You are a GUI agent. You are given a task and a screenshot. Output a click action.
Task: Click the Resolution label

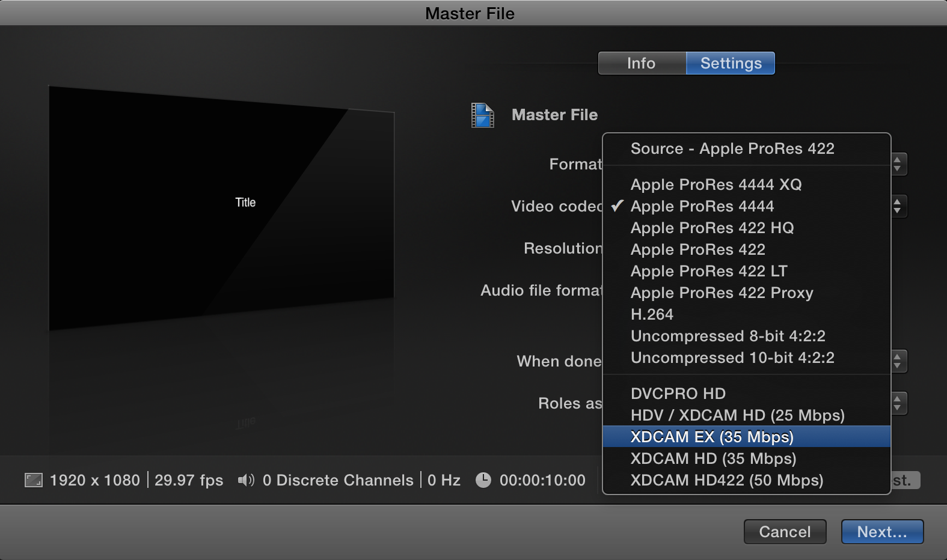tap(563, 248)
